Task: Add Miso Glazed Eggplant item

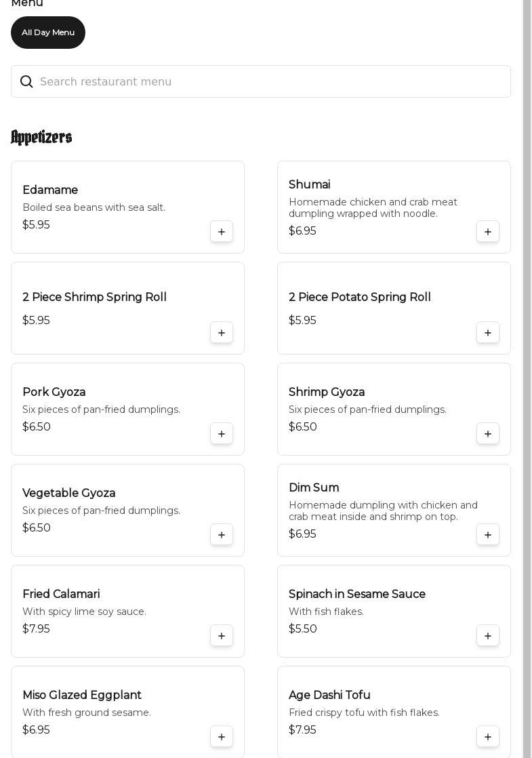Action: [x=222, y=737]
